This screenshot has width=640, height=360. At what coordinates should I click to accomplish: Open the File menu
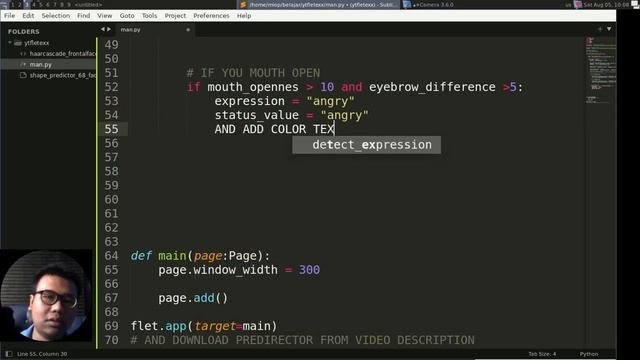pyautogui.click(x=9, y=16)
